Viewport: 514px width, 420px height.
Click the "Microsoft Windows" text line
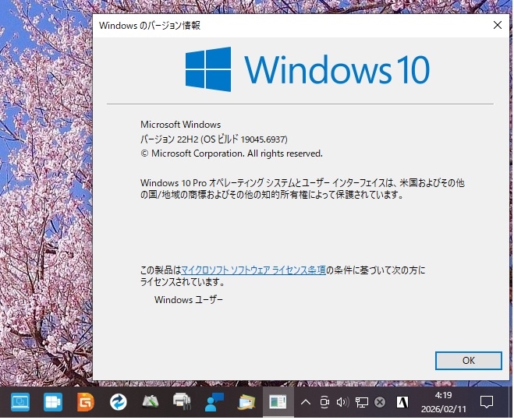pyautogui.click(x=181, y=125)
